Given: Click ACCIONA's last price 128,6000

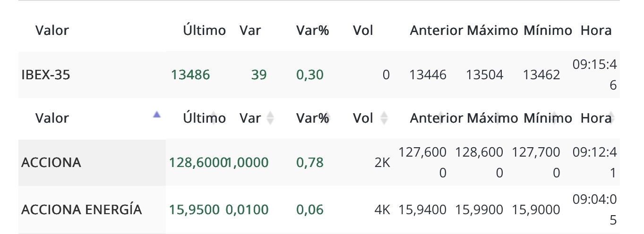Looking at the screenshot, I should (x=197, y=162).
